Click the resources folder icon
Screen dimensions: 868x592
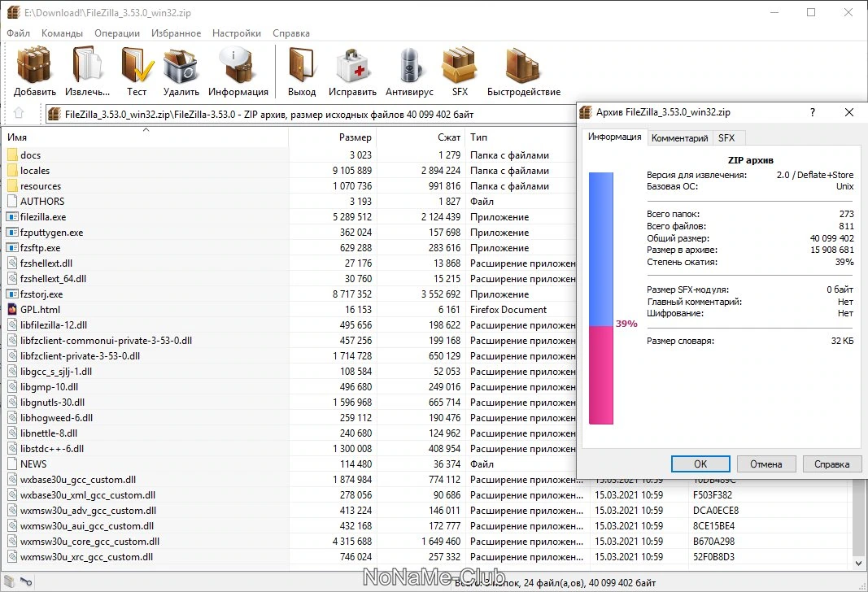(13, 186)
